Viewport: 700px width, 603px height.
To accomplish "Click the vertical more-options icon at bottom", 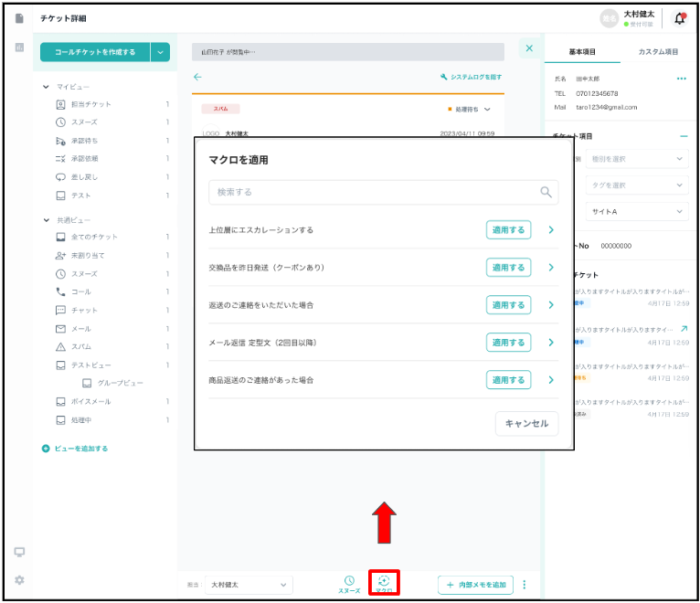I will pos(525,585).
